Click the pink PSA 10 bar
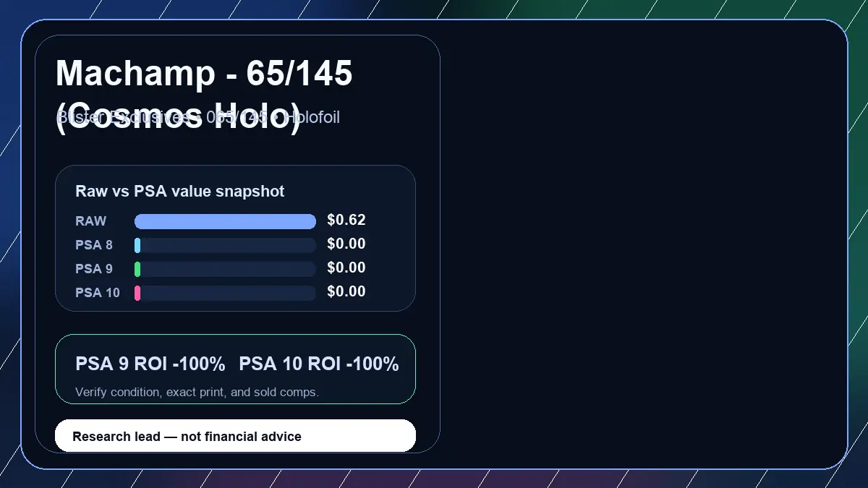The height and width of the screenshot is (488, 868). tap(137, 293)
